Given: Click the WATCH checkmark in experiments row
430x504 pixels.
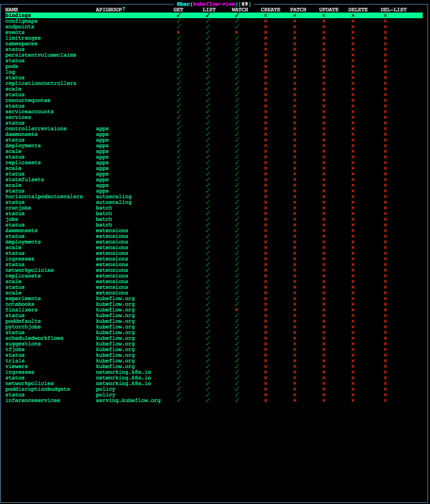Looking at the screenshot, I should click(237, 299).
